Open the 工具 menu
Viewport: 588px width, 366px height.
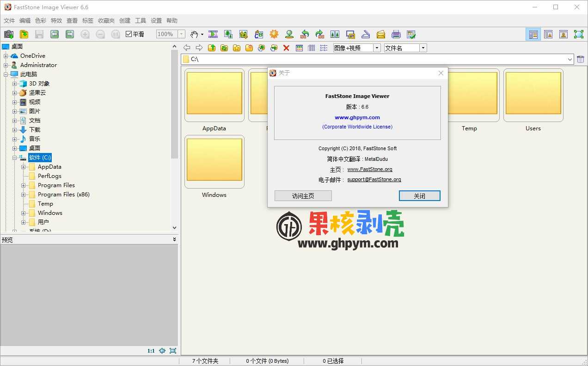[x=141, y=21]
